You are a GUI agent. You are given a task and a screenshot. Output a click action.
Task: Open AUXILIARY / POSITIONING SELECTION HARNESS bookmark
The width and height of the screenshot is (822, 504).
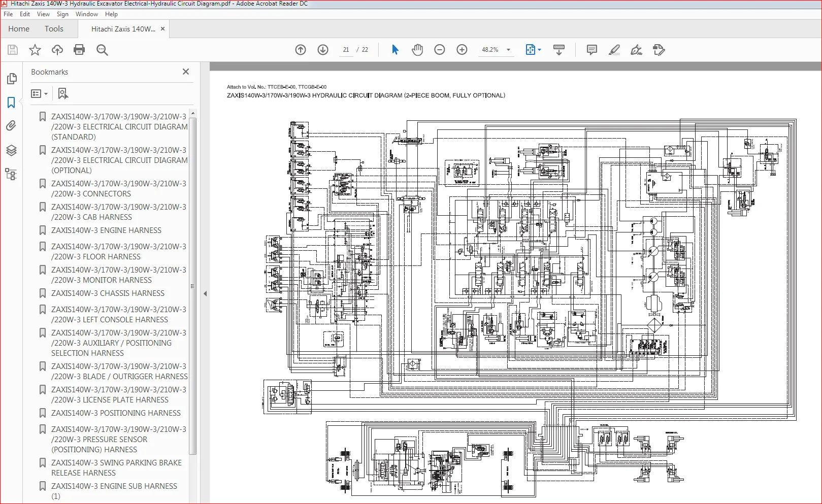click(119, 343)
